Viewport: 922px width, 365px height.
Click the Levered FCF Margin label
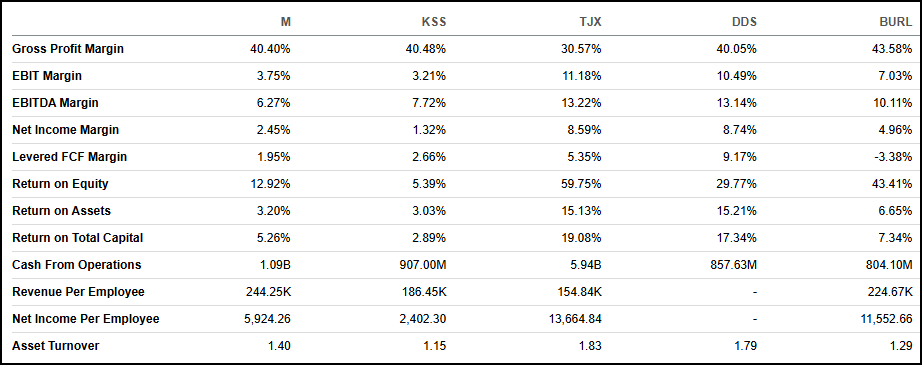(x=69, y=157)
